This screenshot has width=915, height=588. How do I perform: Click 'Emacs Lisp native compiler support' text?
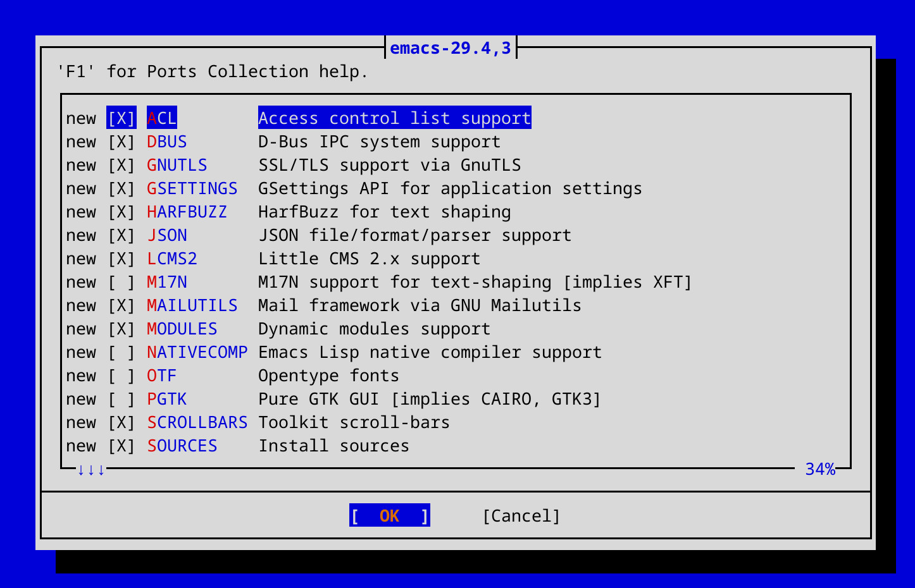tap(430, 352)
